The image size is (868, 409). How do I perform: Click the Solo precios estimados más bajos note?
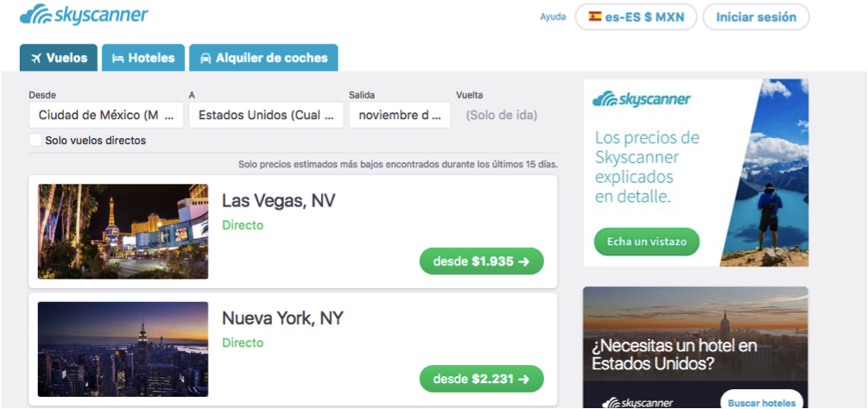[398, 164]
